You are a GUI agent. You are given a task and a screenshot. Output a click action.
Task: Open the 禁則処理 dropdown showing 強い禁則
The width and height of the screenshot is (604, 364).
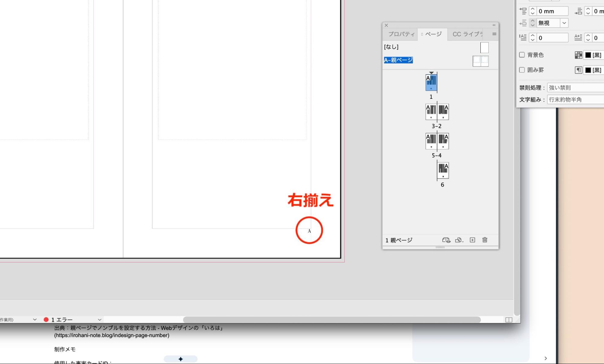[575, 88]
